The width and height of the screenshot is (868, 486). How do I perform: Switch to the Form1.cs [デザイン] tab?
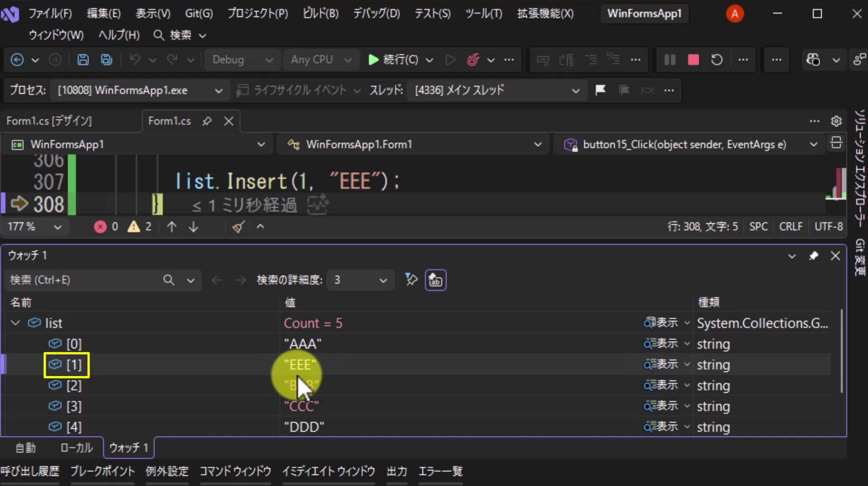pos(49,121)
